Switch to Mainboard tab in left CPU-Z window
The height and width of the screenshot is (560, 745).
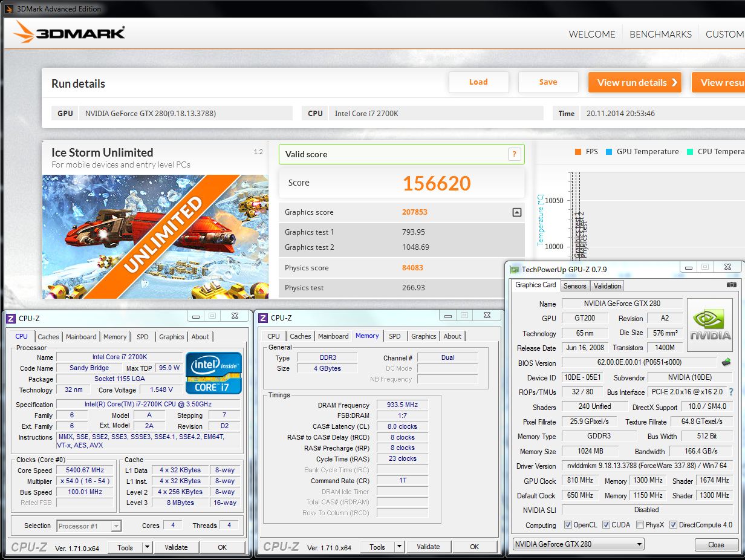[81, 337]
